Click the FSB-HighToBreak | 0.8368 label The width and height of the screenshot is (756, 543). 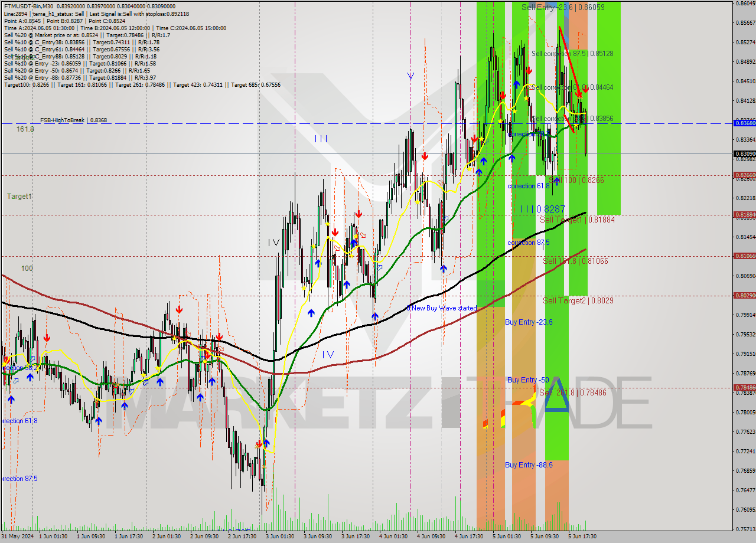[x=74, y=120]
